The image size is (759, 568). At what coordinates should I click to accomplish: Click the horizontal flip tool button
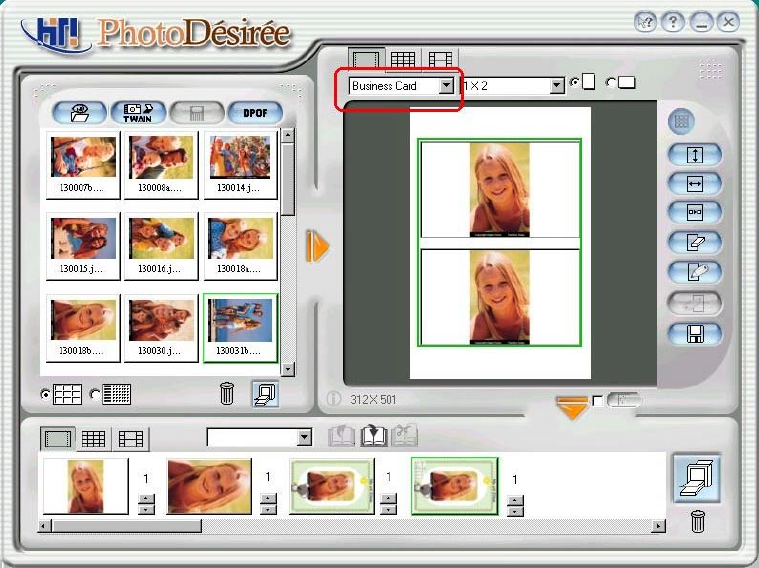coord(696,184)
